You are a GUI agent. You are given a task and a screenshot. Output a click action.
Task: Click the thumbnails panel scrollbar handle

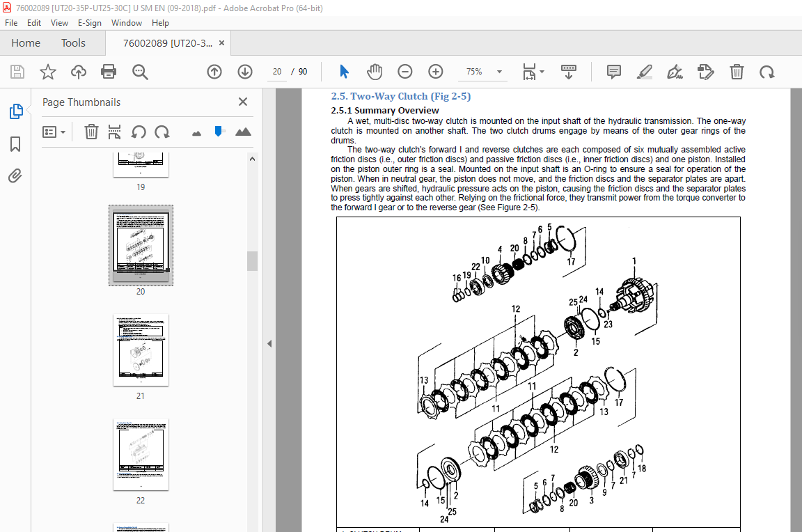click(252, 261)
